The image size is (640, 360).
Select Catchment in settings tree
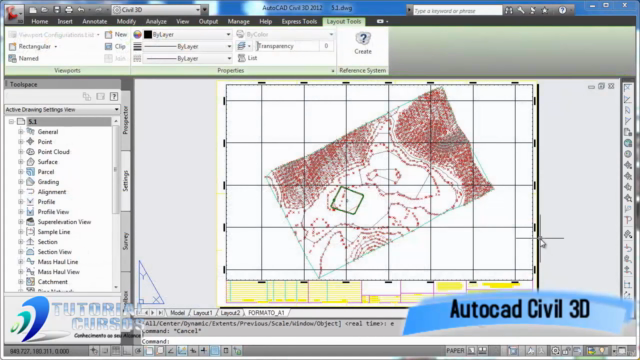click(x=52, y=282)
